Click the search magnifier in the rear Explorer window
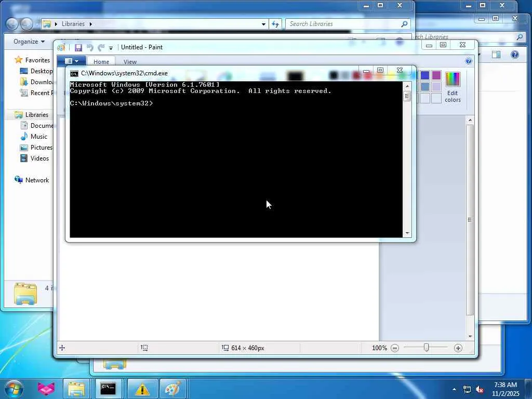The image size is (532, 399). (x=520, y=37)
